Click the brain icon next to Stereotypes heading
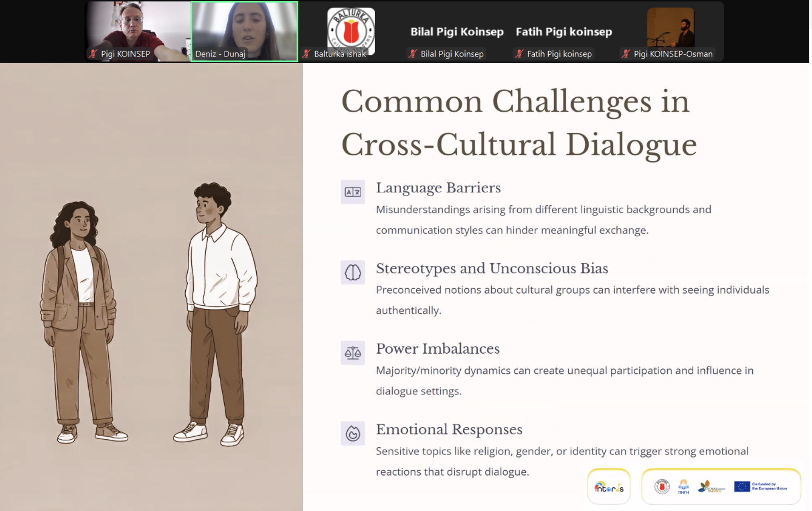 click(x=353, y=272)
